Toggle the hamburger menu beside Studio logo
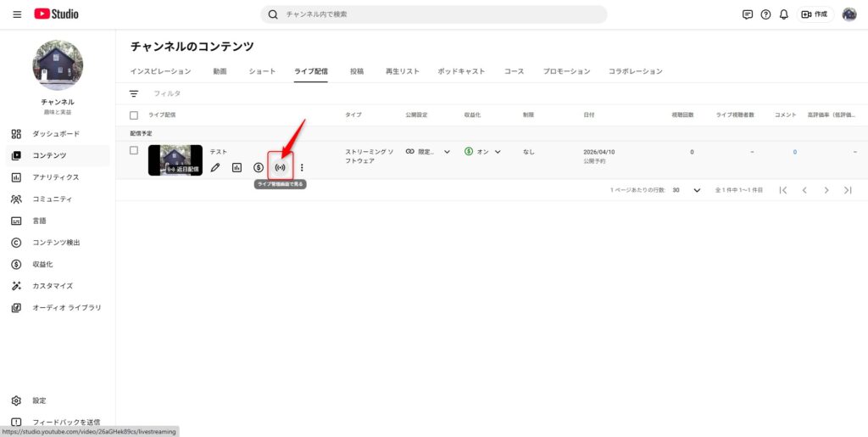Image resolution: width=868 pixels, height=437 pixels. [x=18, y=14]
